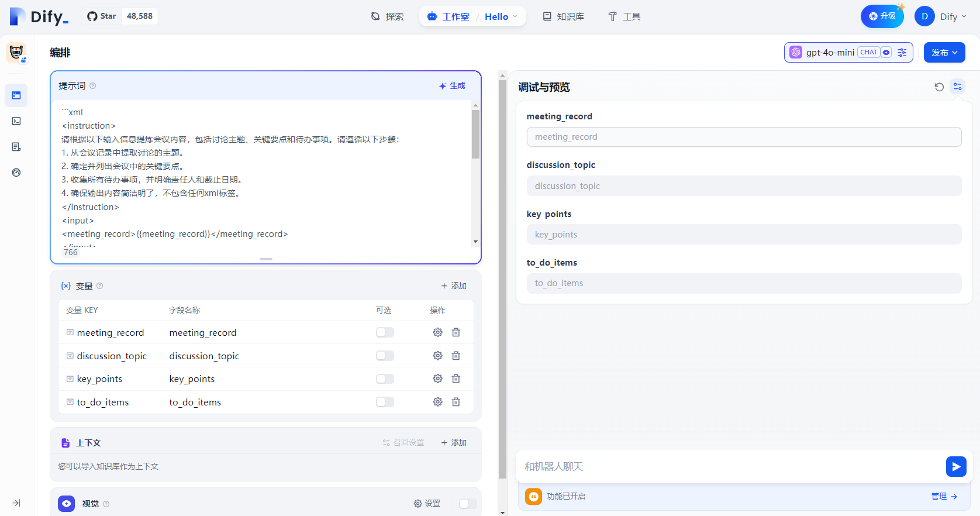Click 添加 to add context knowledge
This screenshot has width=980, height=516.
tap(454, 443)
